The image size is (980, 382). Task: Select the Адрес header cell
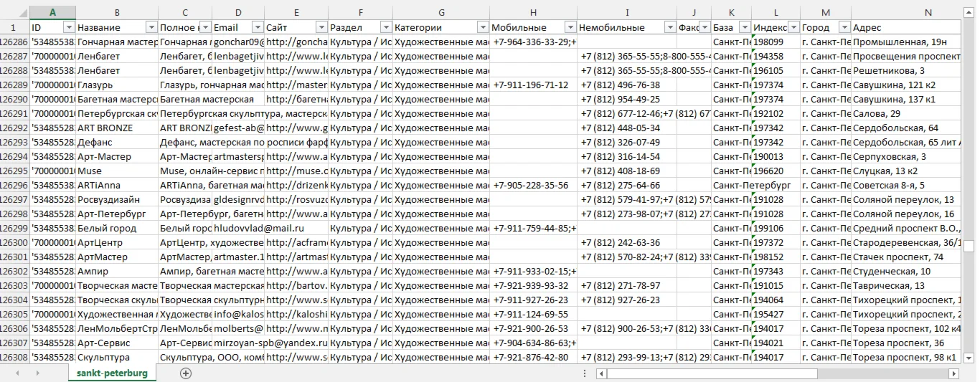click(907, 27)
